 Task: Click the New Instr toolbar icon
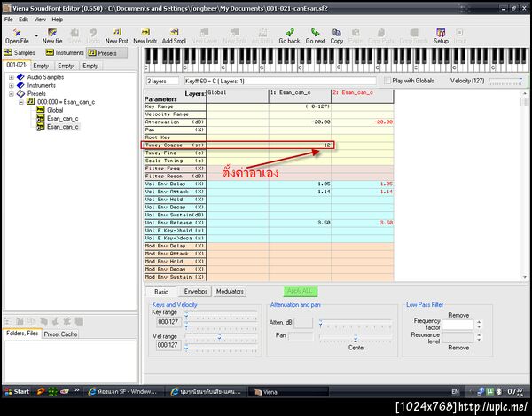[145, 36]
